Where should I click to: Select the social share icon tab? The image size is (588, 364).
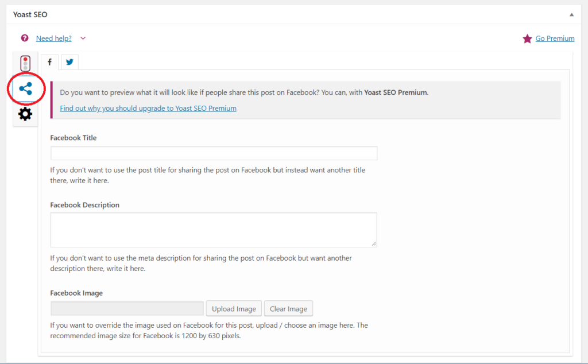point(25,88)
